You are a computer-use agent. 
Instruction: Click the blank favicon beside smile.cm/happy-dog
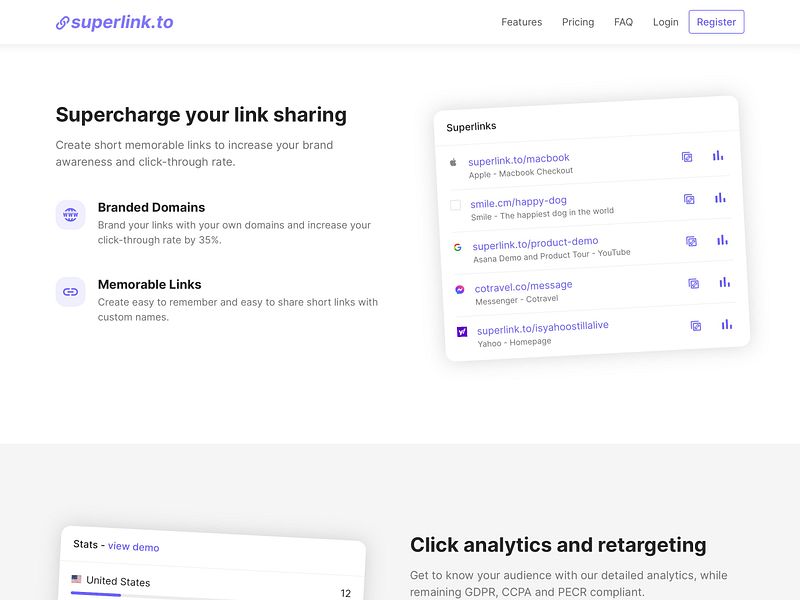pyautogui.click(x=455, y=205)
